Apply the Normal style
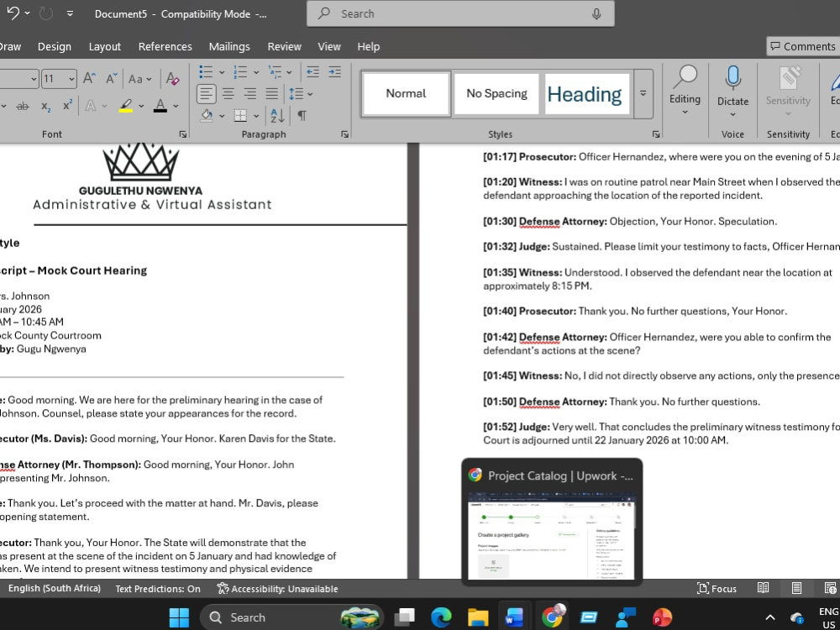Screen dimensions: 840x630 click(406, 94)
